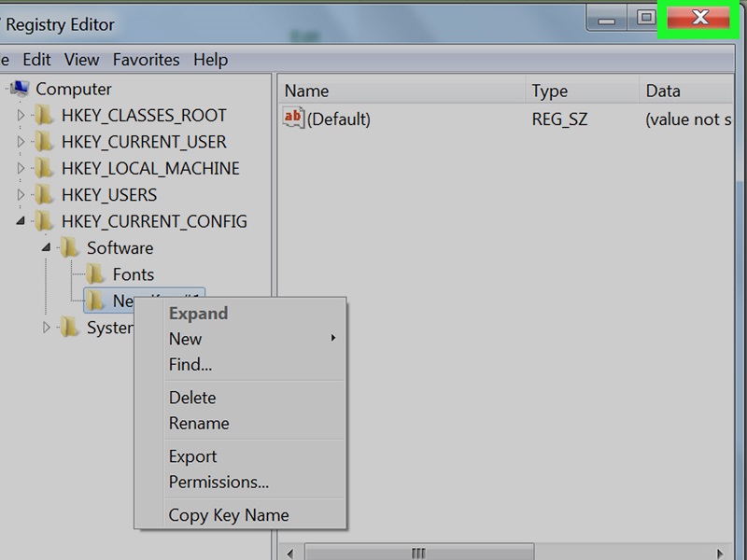Choose Export in the context menu

pos(241,456)
